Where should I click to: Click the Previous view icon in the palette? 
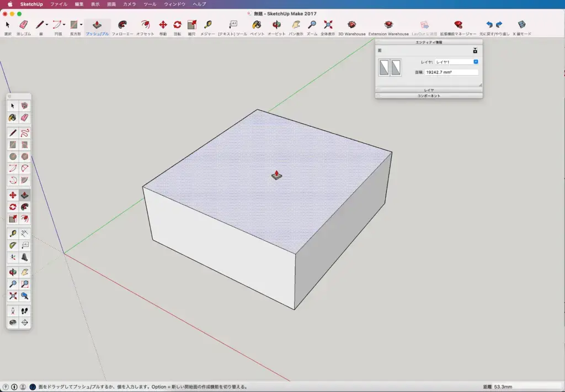point(24,296)
